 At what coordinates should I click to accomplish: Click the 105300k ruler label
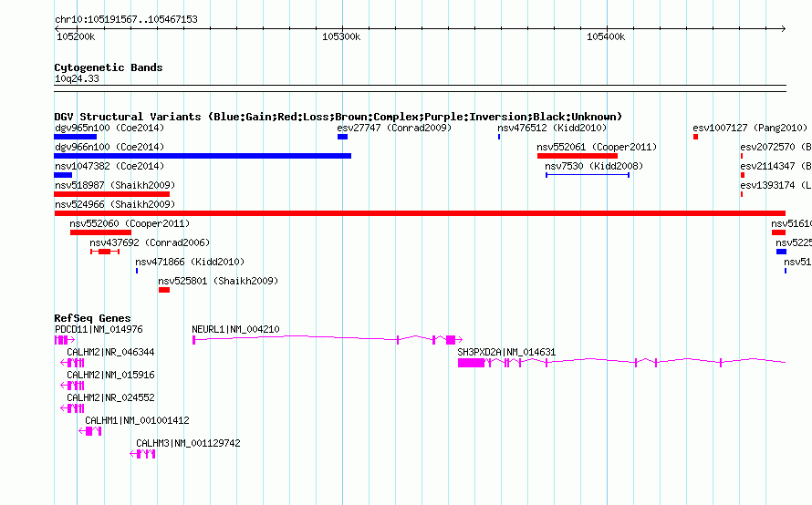point(341,36)
